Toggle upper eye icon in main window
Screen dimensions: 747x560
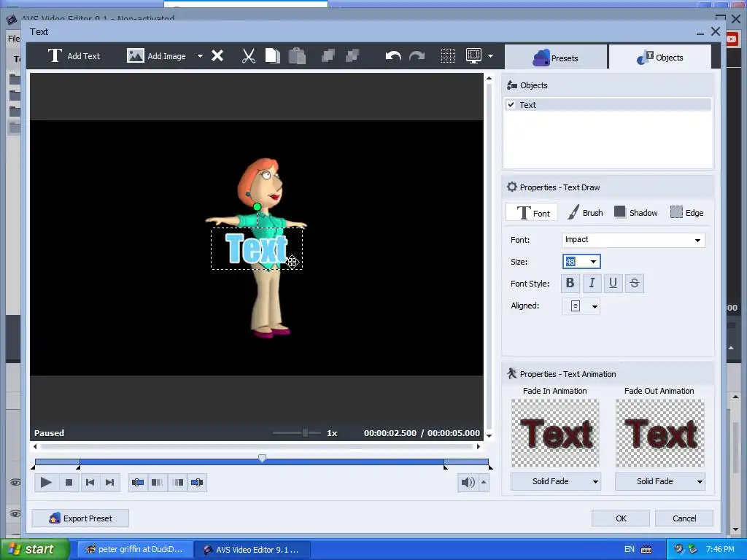coord(15,483)
